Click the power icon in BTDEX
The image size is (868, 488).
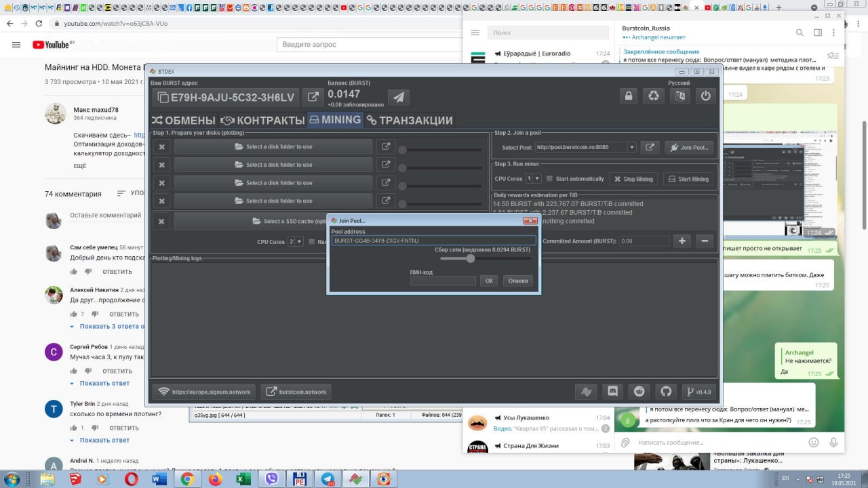click(x=706, y=96)
